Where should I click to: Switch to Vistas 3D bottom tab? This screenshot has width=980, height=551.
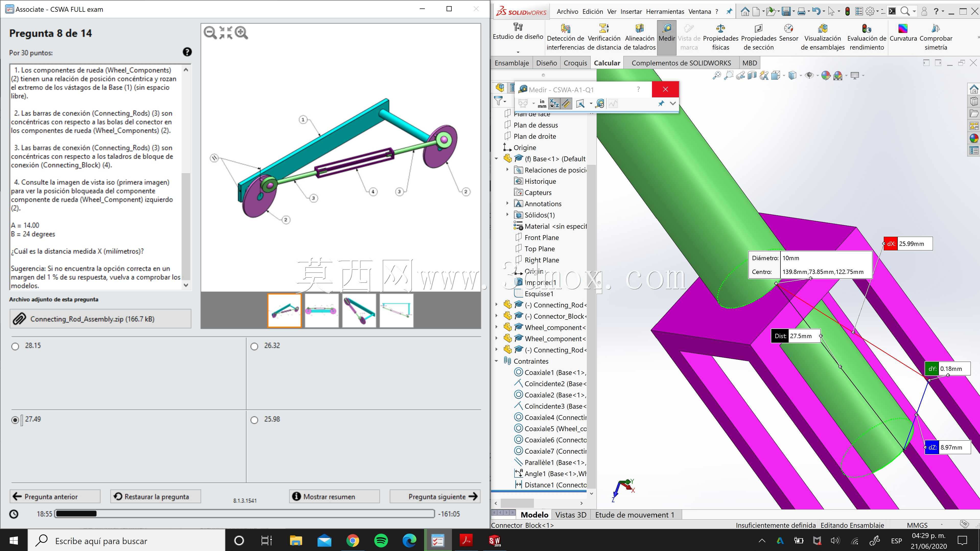[571, 515]
